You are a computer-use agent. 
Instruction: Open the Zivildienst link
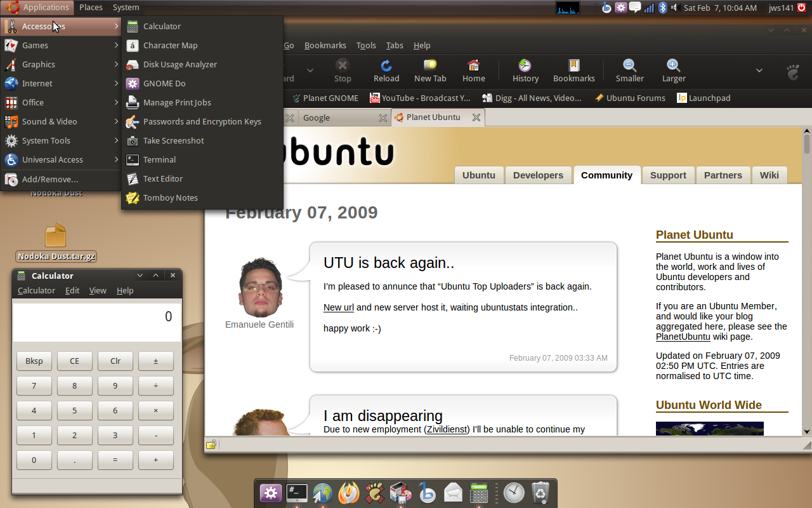[447, 429]
